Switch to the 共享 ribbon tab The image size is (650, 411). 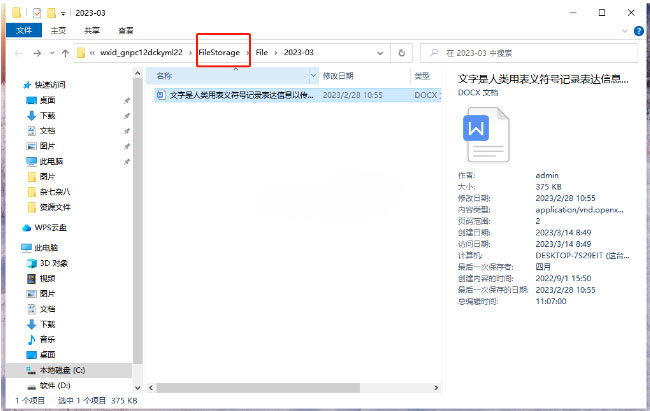tap(92, 30)
